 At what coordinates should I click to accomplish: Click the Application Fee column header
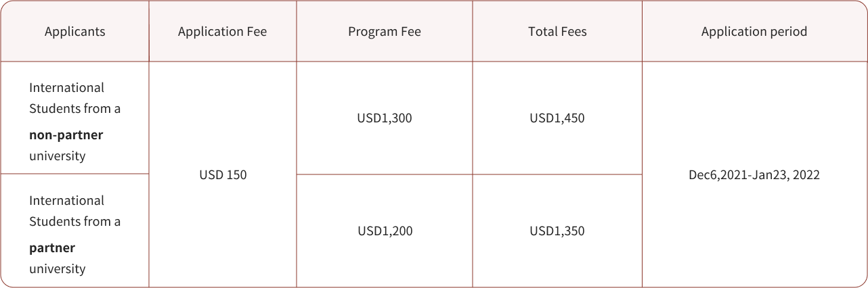coord(223,32)
